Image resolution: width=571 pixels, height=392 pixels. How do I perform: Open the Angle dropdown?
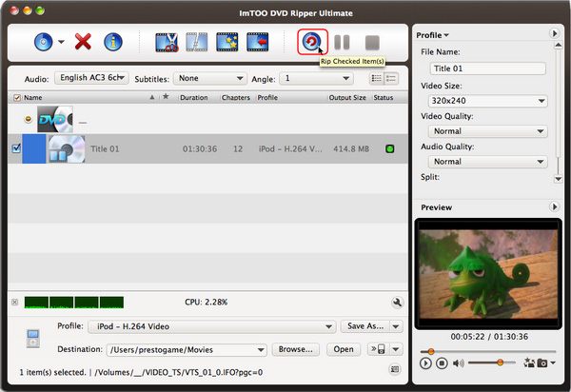(316, 78)
